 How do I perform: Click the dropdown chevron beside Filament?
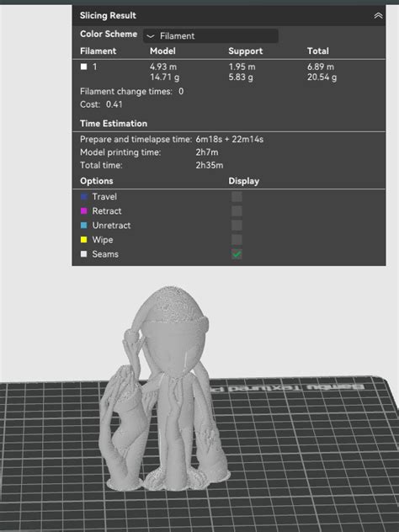click(x=151, y=36)
